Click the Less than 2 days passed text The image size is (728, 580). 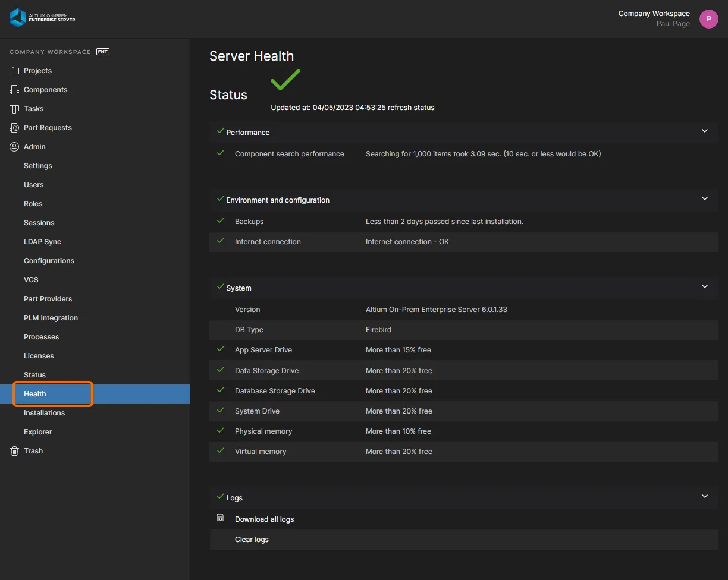point(444,222)
